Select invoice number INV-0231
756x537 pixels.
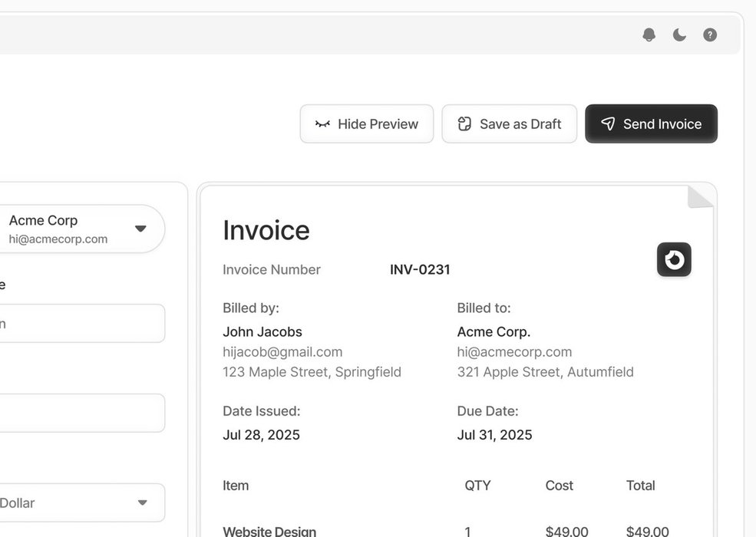420,269
